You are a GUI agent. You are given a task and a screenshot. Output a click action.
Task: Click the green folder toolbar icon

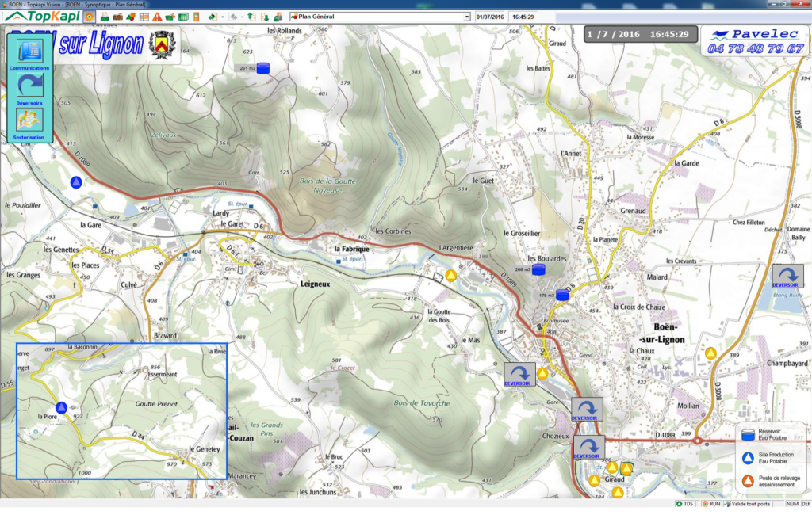[170, 17]
